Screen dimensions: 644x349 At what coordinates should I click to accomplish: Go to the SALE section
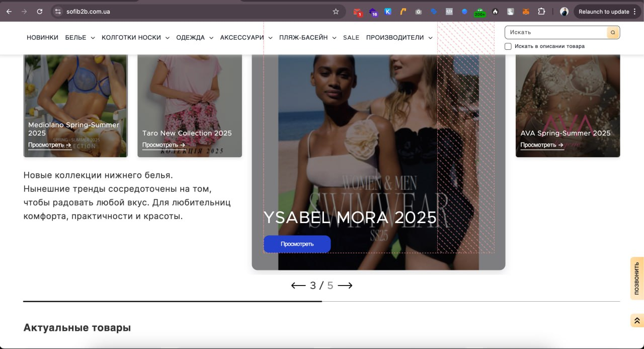[x=351, y=38]
